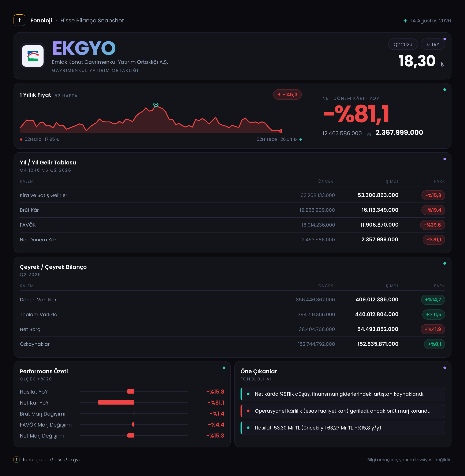
Task: Click the Fonoloji logo icon in header
Action: 19,20
